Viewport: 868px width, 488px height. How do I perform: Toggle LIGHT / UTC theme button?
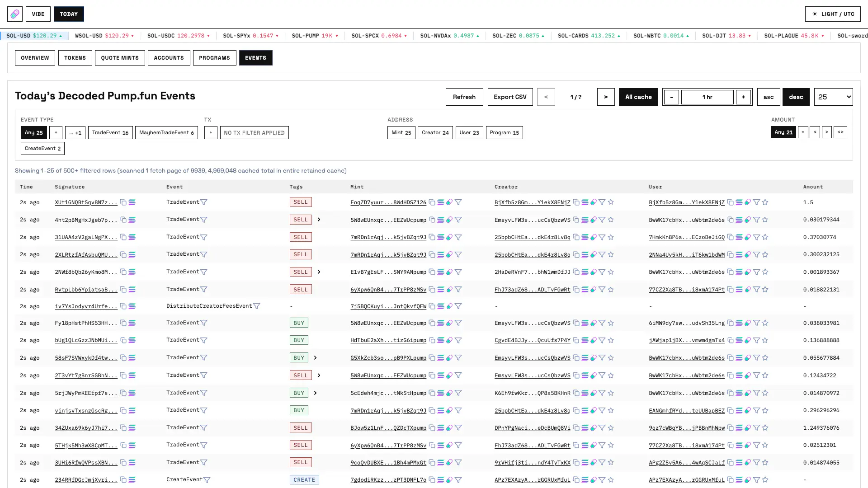(833, 14)
